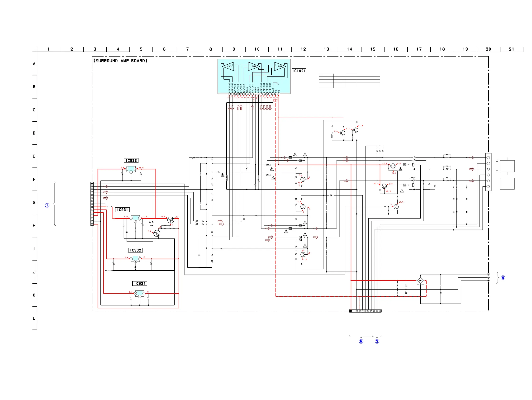Click the transistor with 17 volt reading

tap(171, 220)
